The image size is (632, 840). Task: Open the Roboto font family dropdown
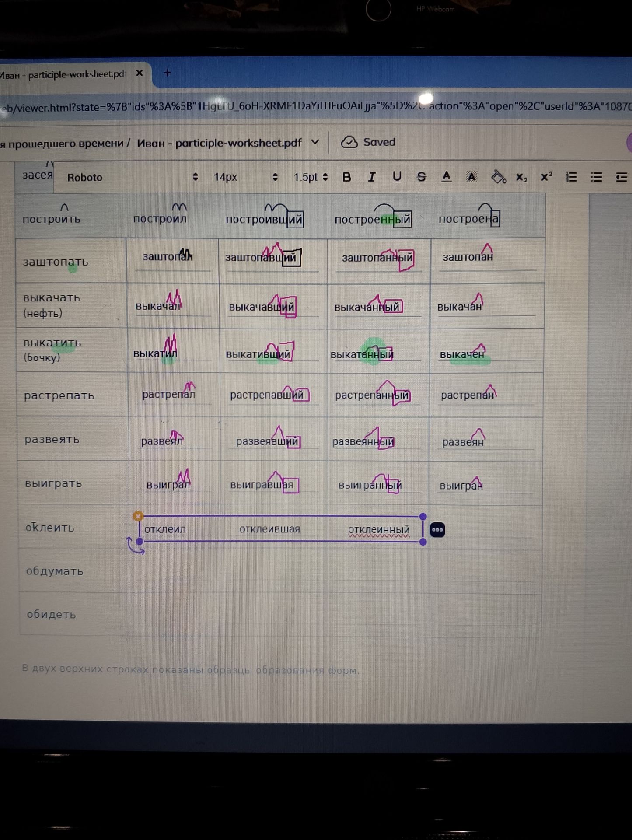tap(133, 177)
